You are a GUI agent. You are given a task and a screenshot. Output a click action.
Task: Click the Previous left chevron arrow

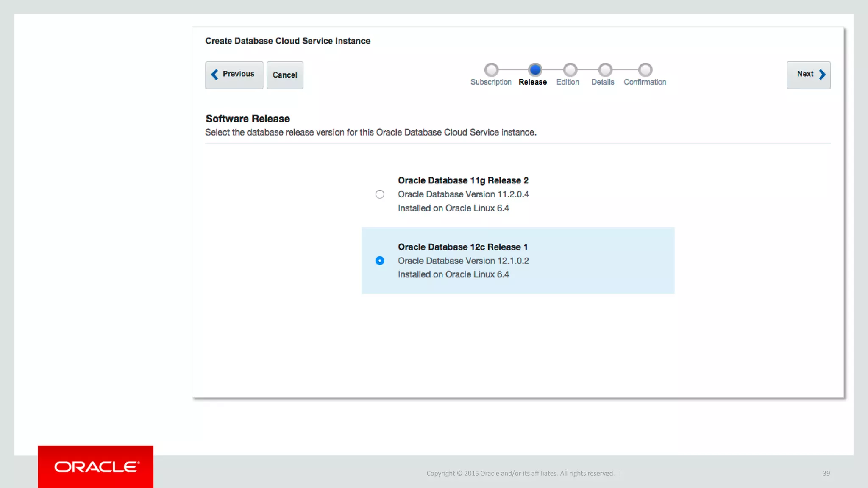point(215,75)
